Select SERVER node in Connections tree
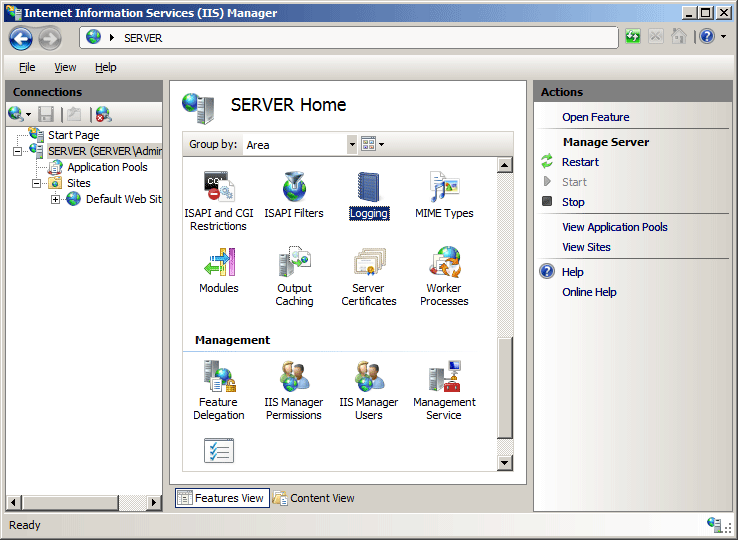 coord(104,151)
